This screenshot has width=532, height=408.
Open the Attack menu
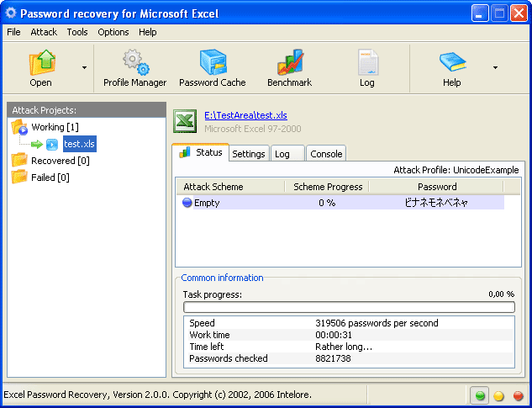click(44, 32)
